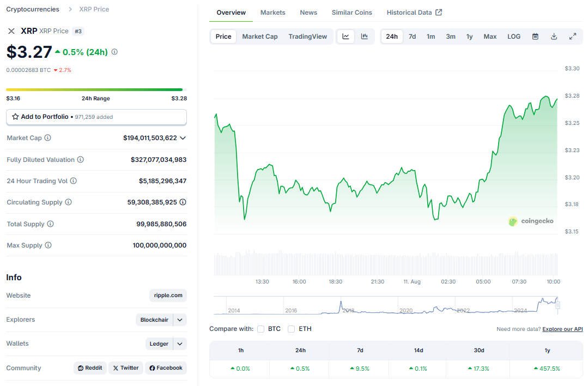Image resolution: width=588 pixels, height=386 pixels.
Task: Switch to News tab
Action: tap(308, 13)
